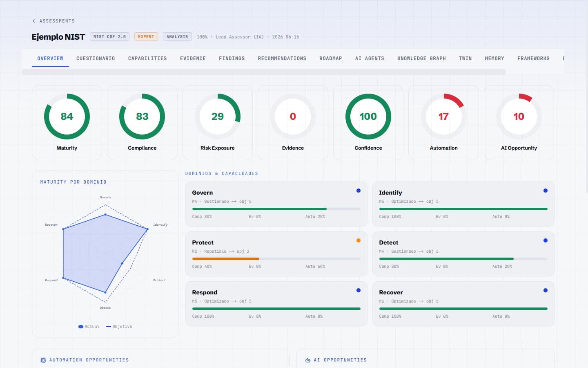This screenshot has height=368, width=588.
Task: Click the blue status dot on Govern
Action: click(x=359, y=191)
